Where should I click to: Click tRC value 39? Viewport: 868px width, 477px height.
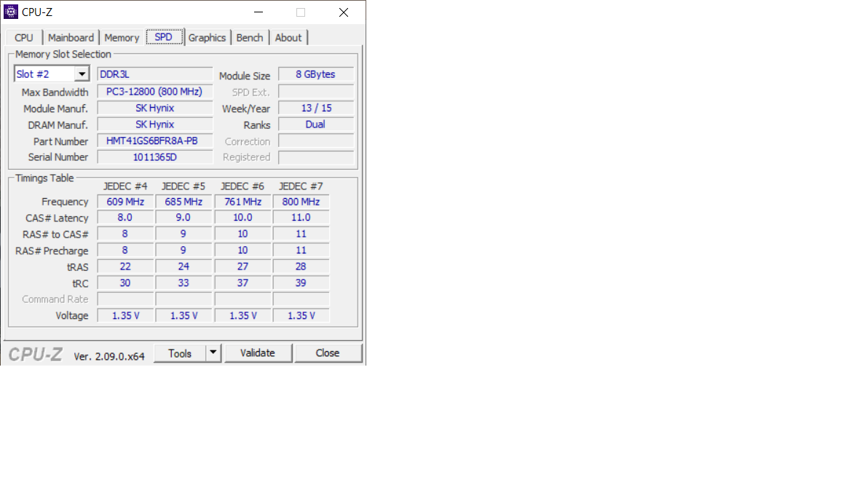click(x=301, y=283)
